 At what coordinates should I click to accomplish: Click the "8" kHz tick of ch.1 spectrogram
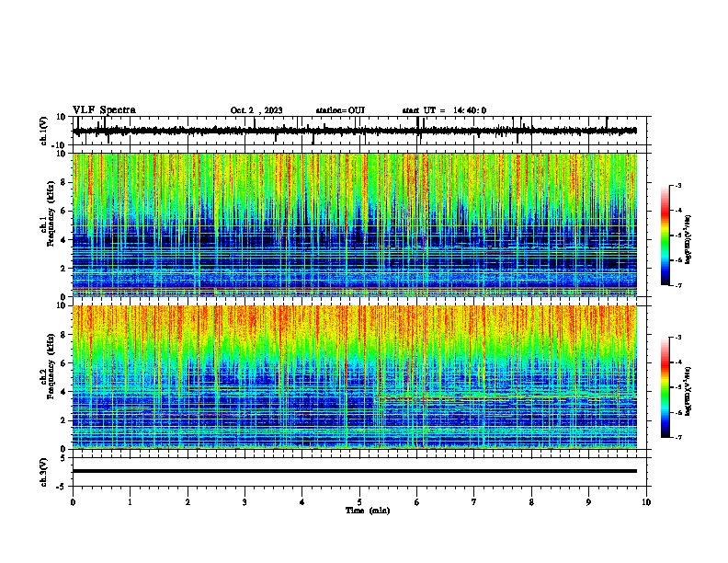64,182
